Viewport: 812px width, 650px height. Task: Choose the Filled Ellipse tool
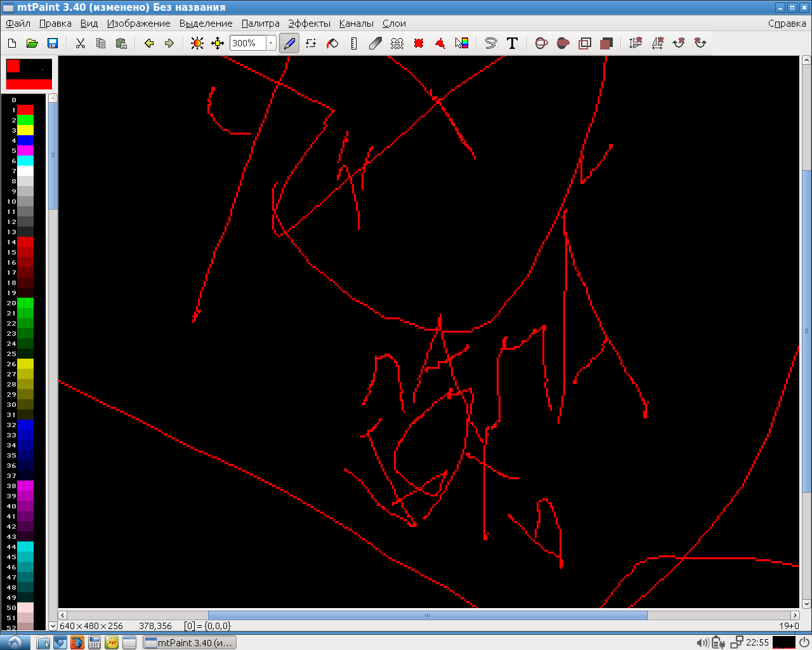pos(563,43)
